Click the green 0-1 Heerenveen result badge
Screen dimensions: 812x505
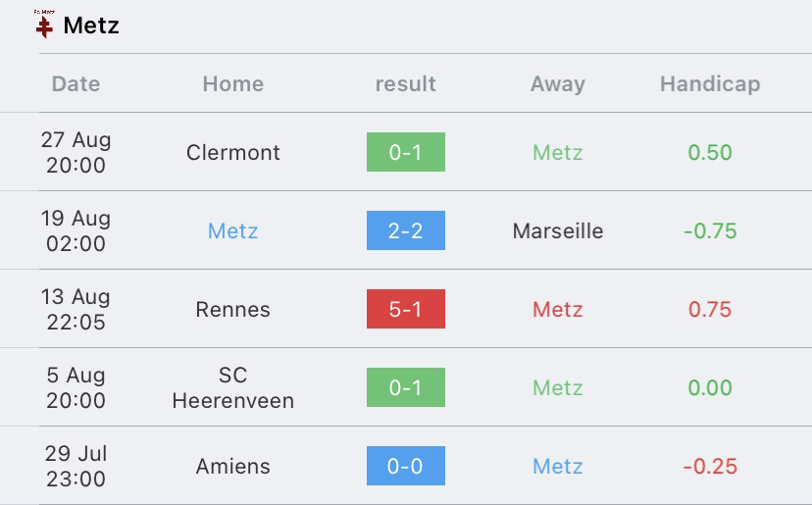coord(406,387)
